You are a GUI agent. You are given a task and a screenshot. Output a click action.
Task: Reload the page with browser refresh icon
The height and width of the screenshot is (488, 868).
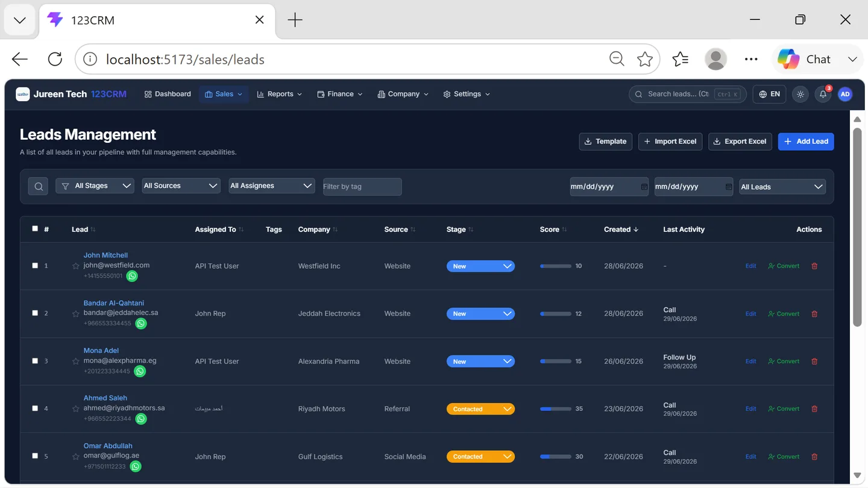point(55,59)
